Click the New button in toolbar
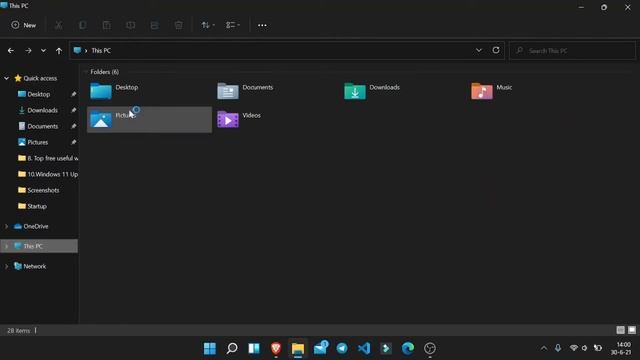This screenshot has height=360, width=640. pos(24,25)
